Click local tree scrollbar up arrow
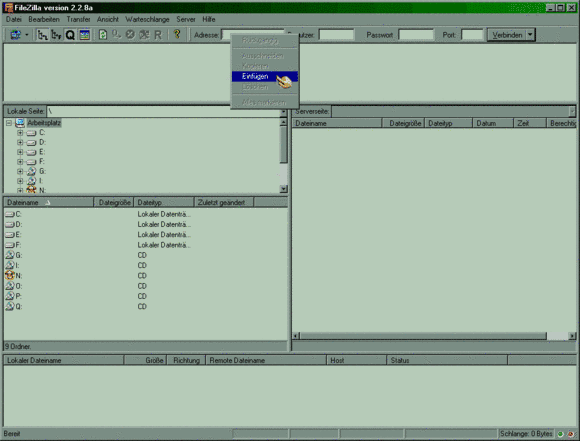Screen dimensions: 580x441 [x=284, y=122]
